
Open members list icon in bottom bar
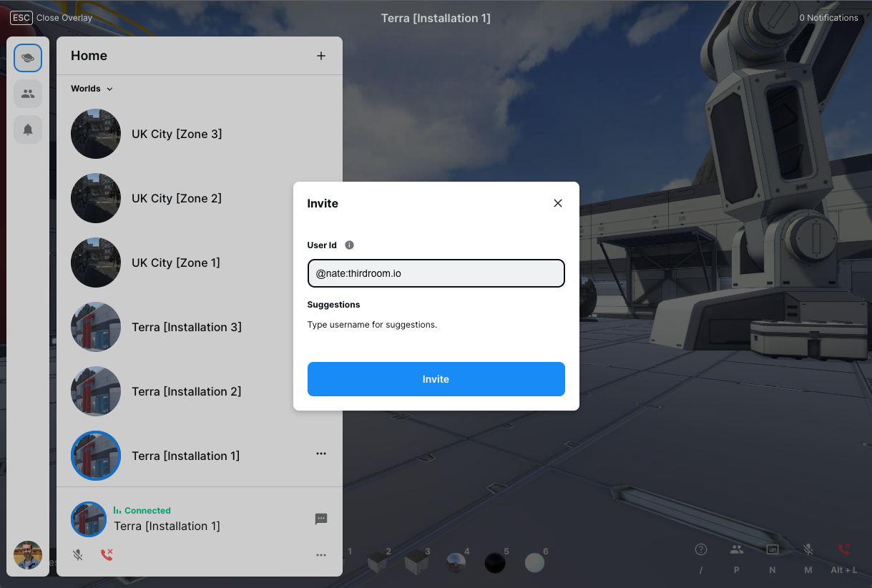coord(736,549)
